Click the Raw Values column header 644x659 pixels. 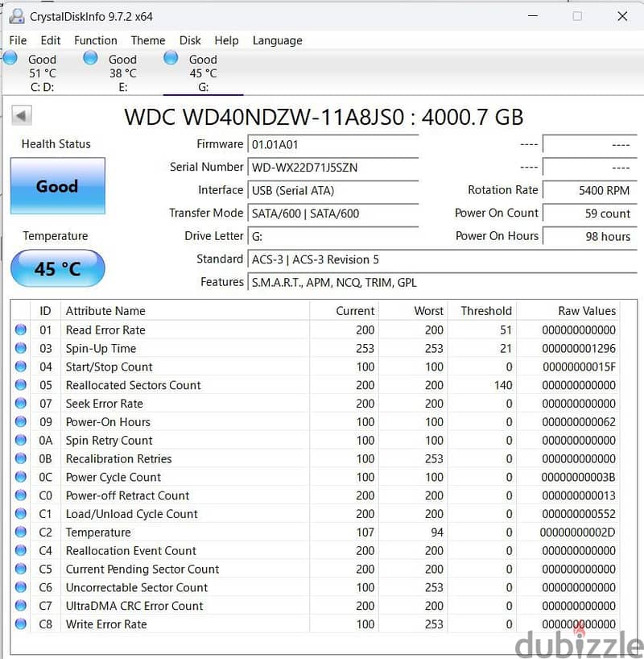click(568, 311)
